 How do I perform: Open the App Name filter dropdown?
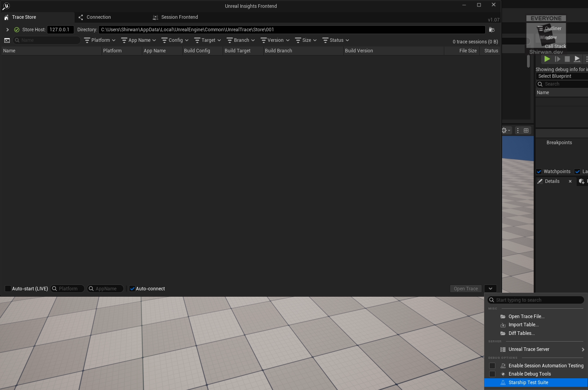pos(139,40)
